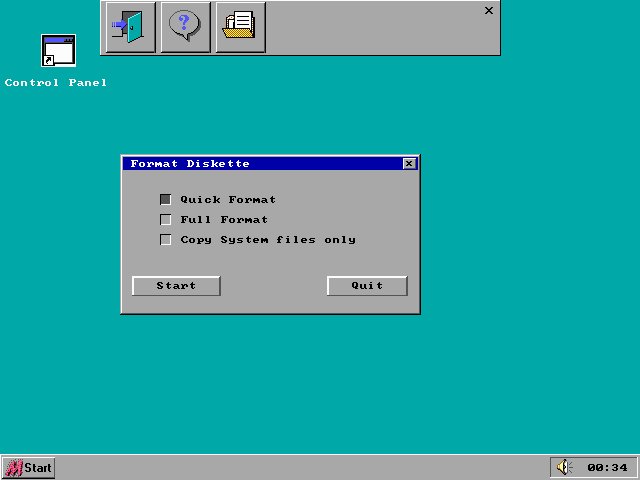Click the Format Diskette title bar
This screenshot has width=640, height=480.
[270, 164]
